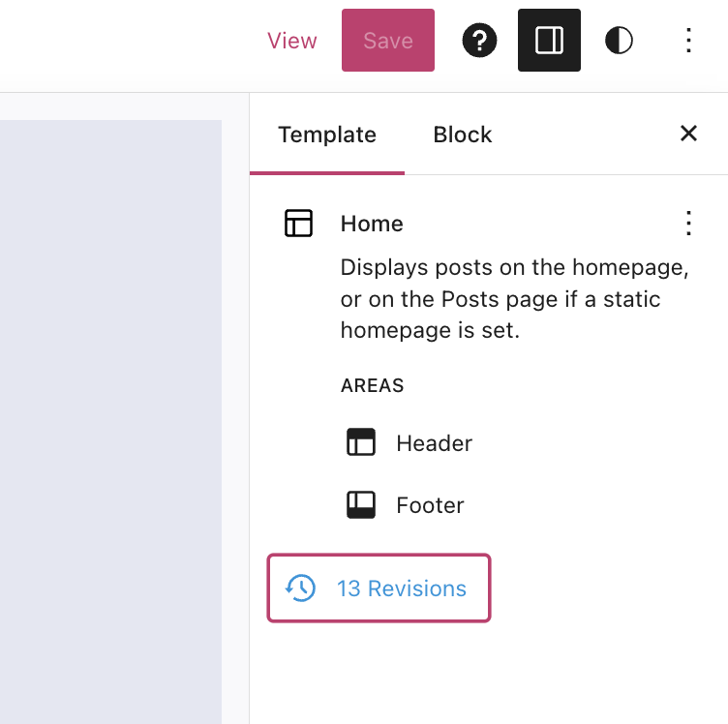Close the settings sidebar with X
The width and height of the screenshot is (728, 724).
click(688, 134)
